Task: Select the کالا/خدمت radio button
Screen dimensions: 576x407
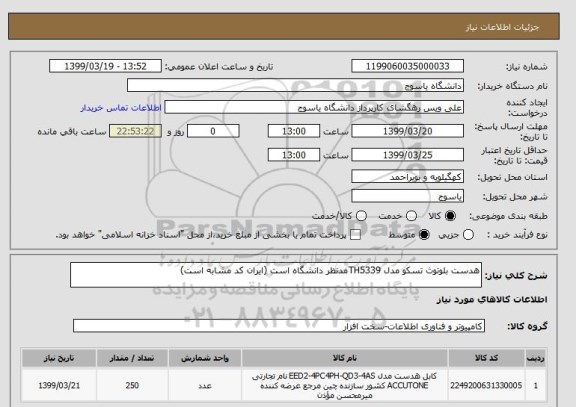Action: point(361,216)
